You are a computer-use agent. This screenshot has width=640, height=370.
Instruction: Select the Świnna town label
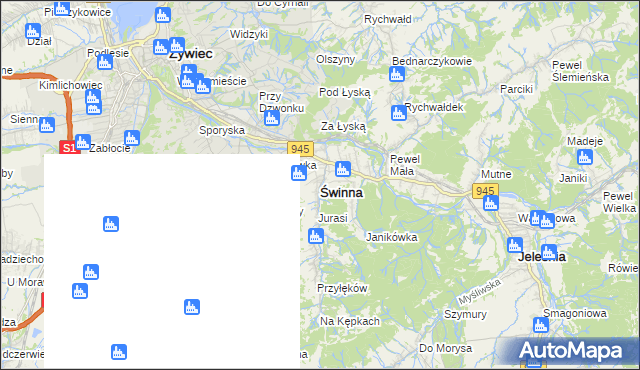pyautogui.click(x=341, y=192)
